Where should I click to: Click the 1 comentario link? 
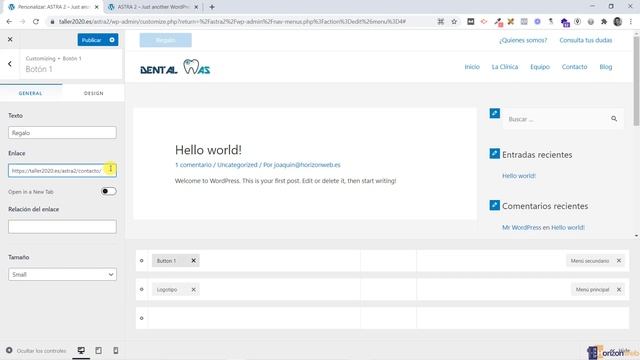click(193, 165)
